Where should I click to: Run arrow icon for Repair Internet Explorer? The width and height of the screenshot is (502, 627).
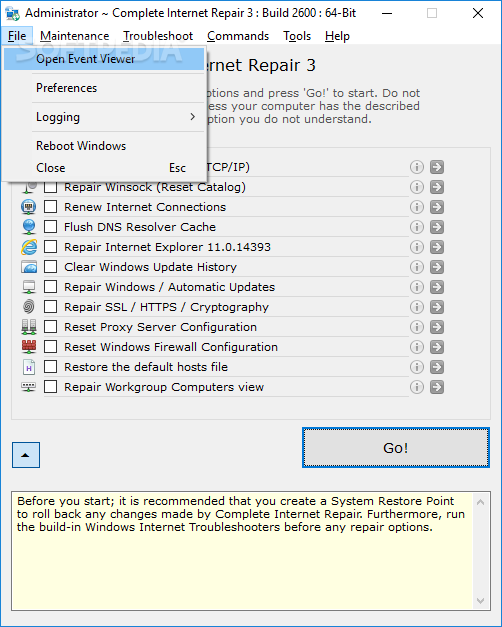(x=437, y=247)
